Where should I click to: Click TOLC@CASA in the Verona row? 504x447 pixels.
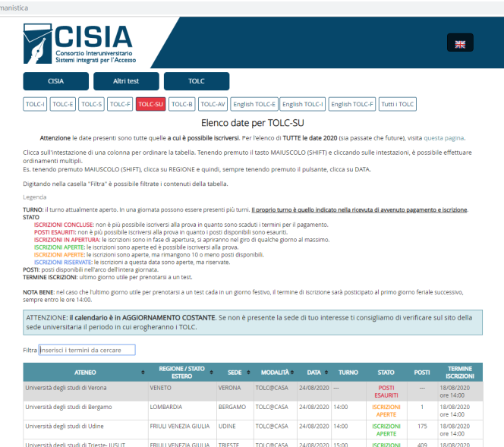272,388
